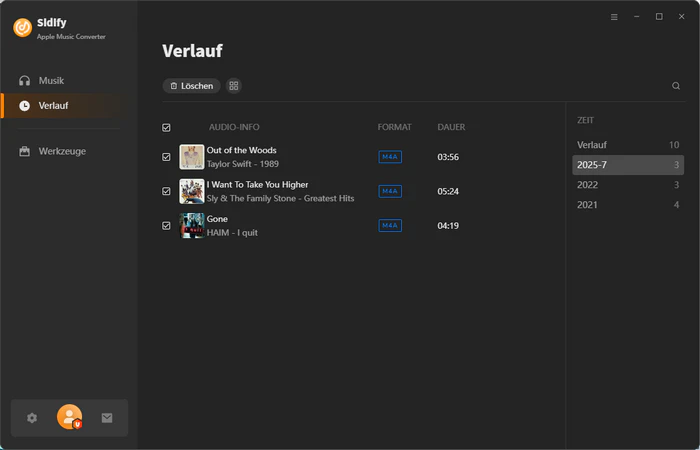Show all Verlauf entries in time panel
This screenshot has height=450, width=700.
(x=628, y=145)
